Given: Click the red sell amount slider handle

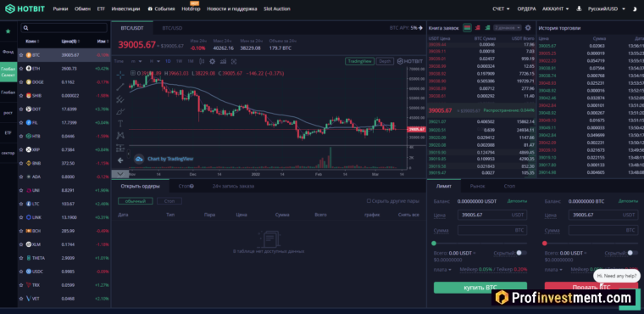Looking at the screenshot, I should pyautogui.click(x=545, y=244).
